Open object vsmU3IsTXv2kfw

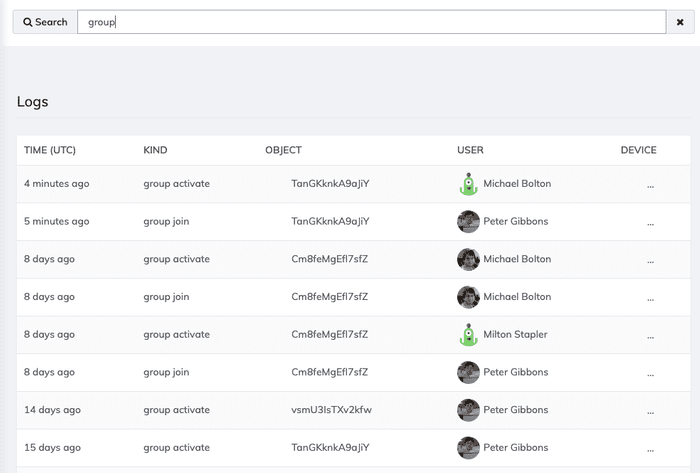[x=330, y=410]
